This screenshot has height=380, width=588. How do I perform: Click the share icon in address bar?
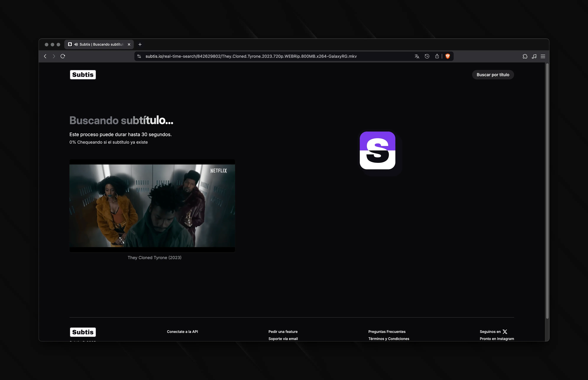[437, 56]
